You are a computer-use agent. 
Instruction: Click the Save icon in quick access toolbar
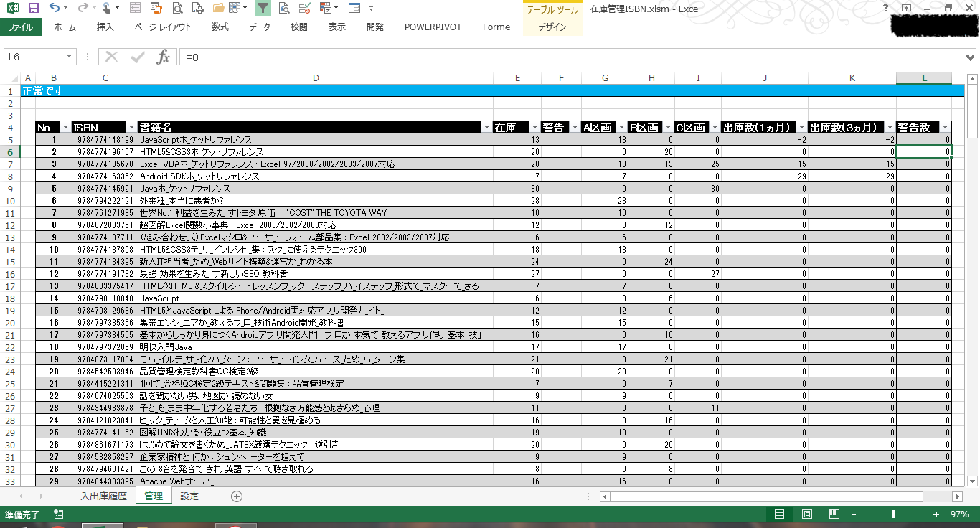click(33, 9)
